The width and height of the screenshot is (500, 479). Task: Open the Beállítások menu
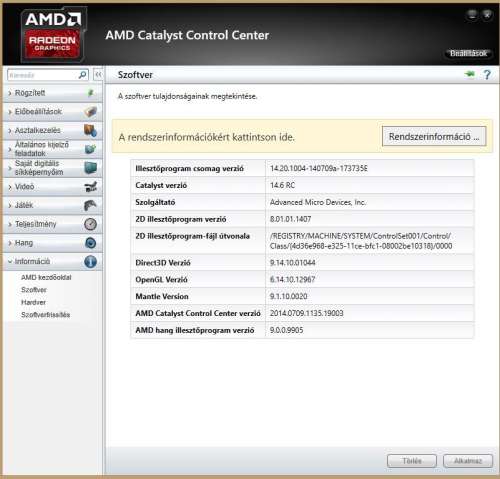coord(468,53)
